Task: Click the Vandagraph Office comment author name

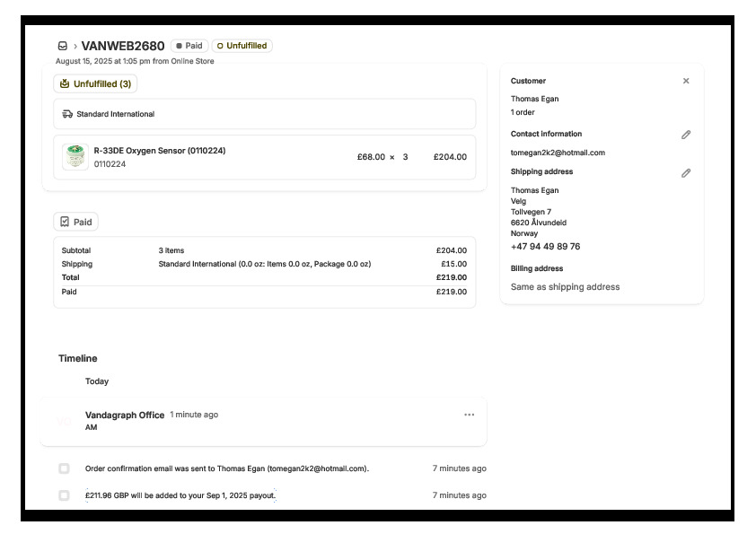Action: tap(124, 415)
